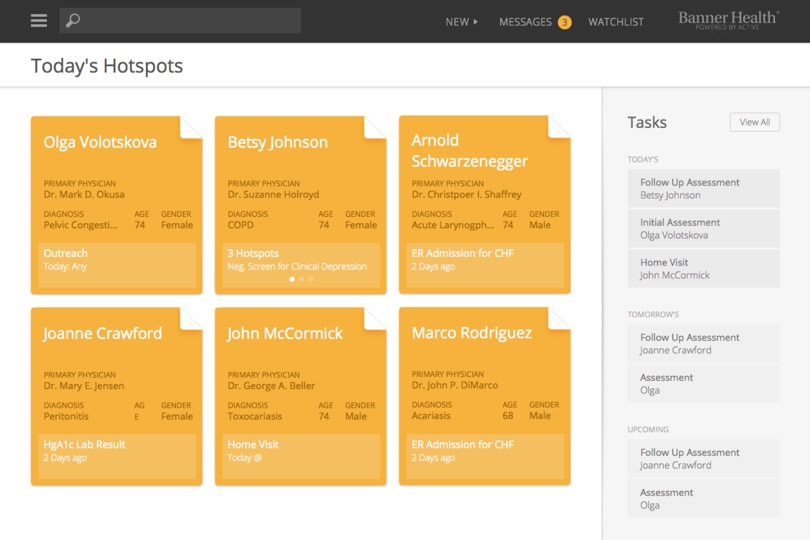Viewport: 810px width, 540px height.
Task: Expand the NEW dropdown menu
Action: (x=461, y=22)
